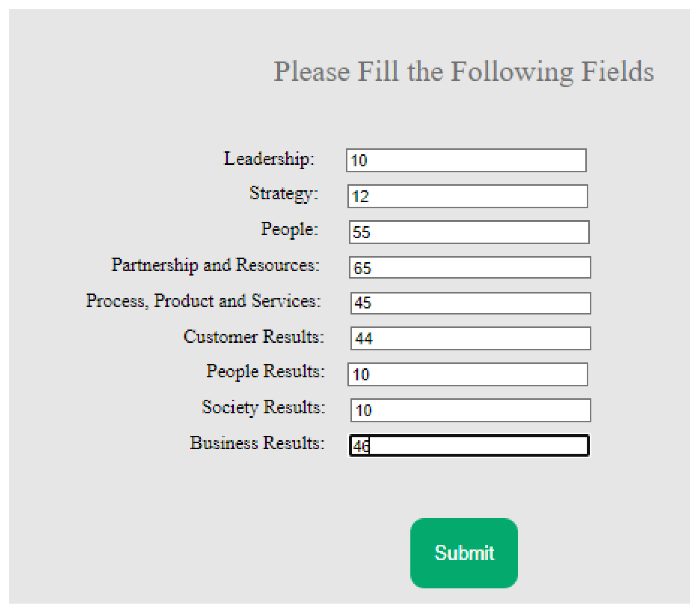The width and height of the screenshot is (700, 614).
Task: Click the Customer Results input field
Action: [470, 338]
